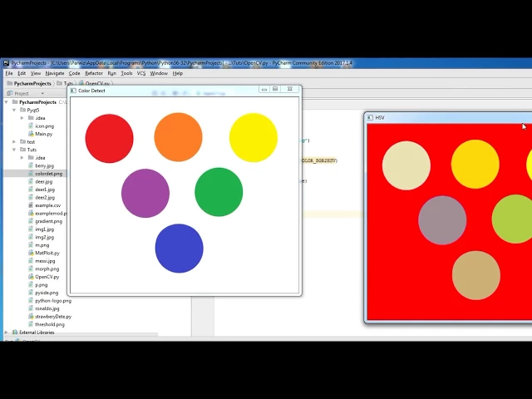Click the colordet.png file icon
The image size is (532, 399).
tap(31, 174)
